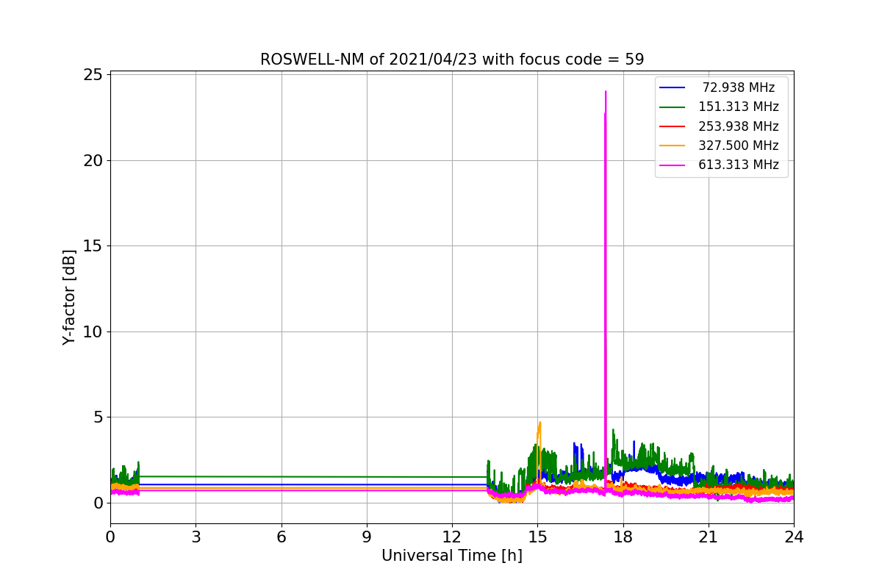Click the y-axis tick label 10
This screenshot has height=588, width=882.
click(x=94, y=331)
